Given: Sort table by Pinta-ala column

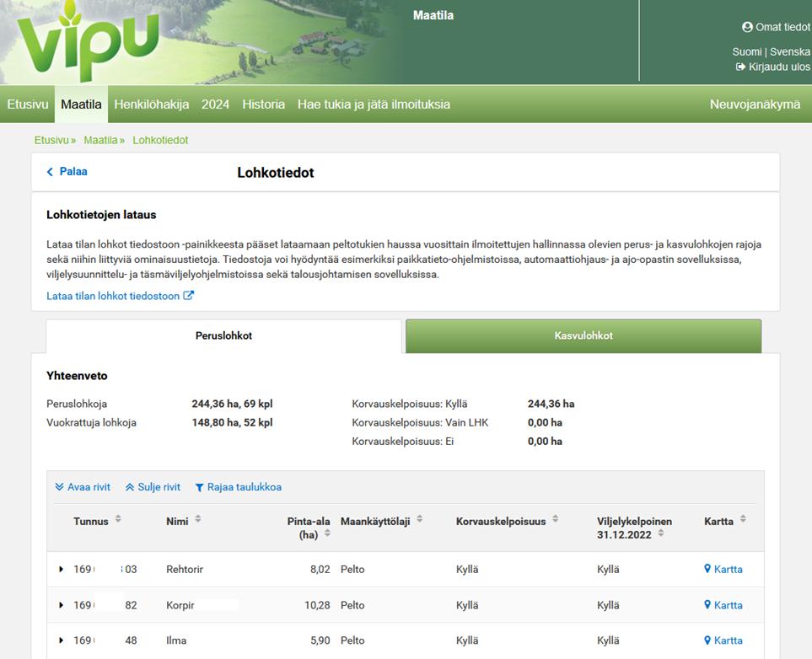Looking at the screenshot, I should (x=327, y=533).
